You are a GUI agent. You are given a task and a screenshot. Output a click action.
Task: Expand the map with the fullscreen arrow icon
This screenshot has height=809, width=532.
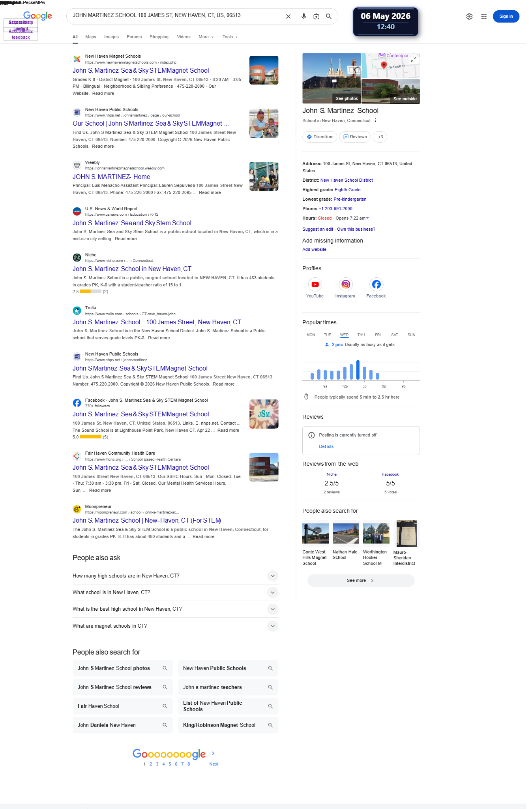(x=414, y=59)
